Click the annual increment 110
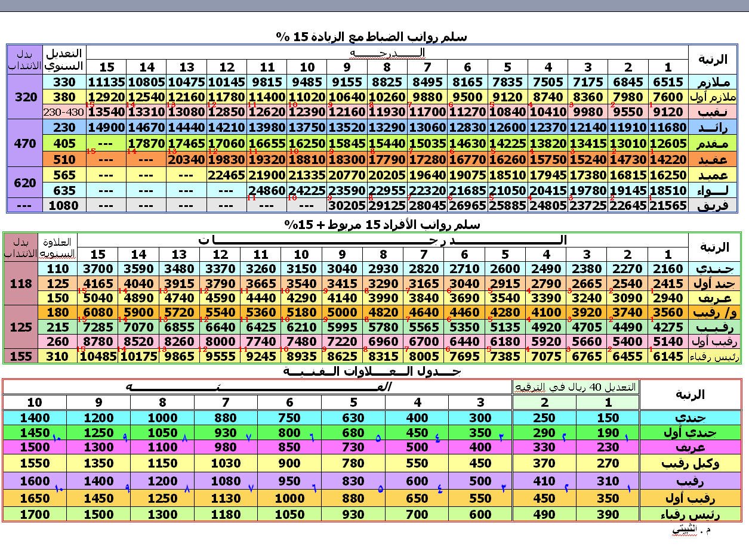This screenshot has width=749, height=560. coord(58,269)
